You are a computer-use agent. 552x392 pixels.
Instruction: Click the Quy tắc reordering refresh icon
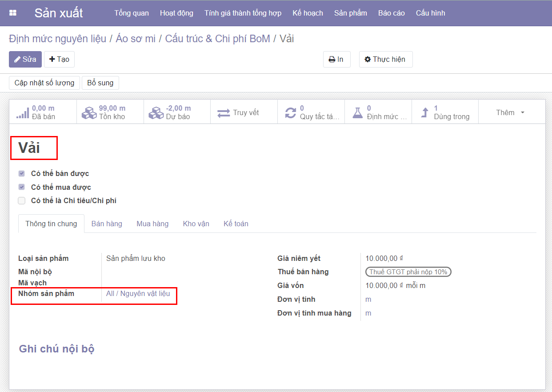290,113
